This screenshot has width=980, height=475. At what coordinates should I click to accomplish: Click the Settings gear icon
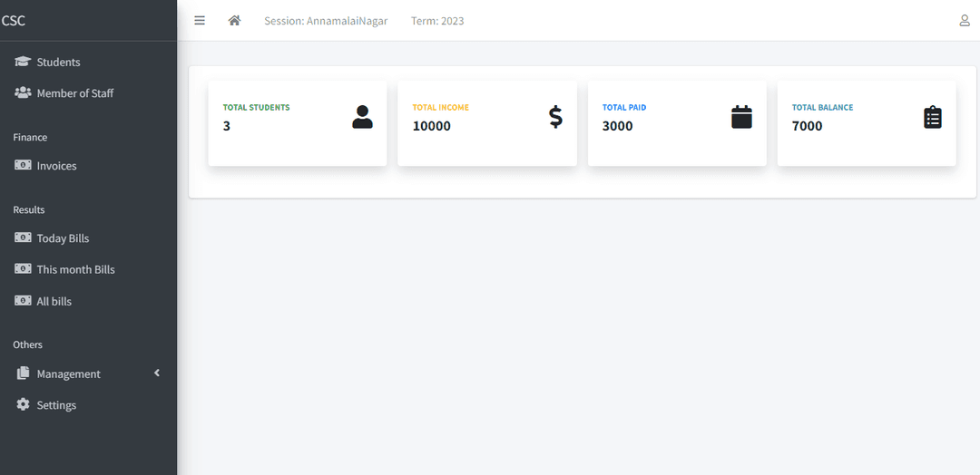point(23,404)
